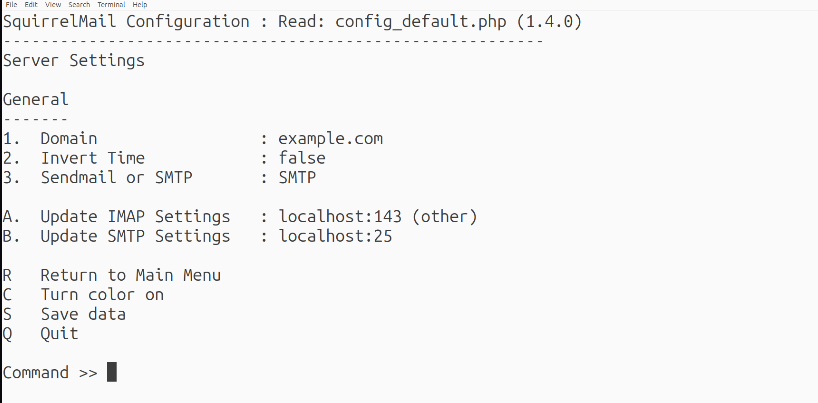Click the Sendmail or SMTP option line
The image size is (818, 403).
[x=160, y=177]
